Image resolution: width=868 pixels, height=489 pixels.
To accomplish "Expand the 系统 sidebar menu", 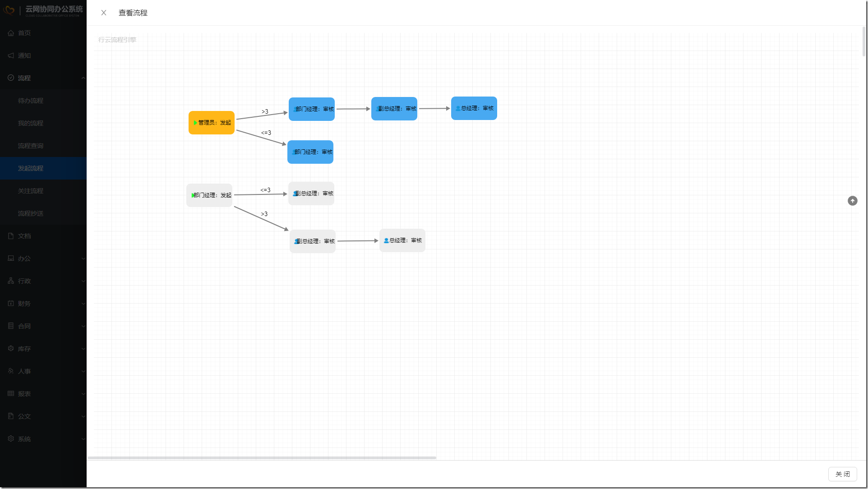I will coord(43,439).
